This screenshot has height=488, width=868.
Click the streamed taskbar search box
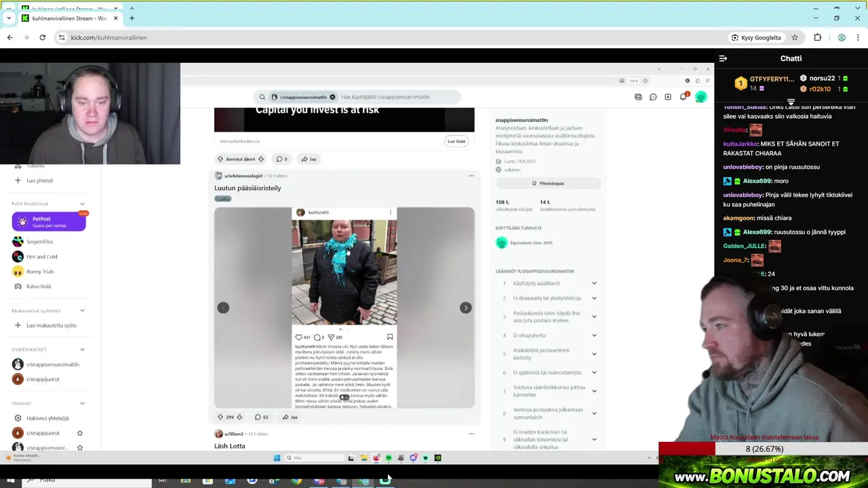pos(314,458)
